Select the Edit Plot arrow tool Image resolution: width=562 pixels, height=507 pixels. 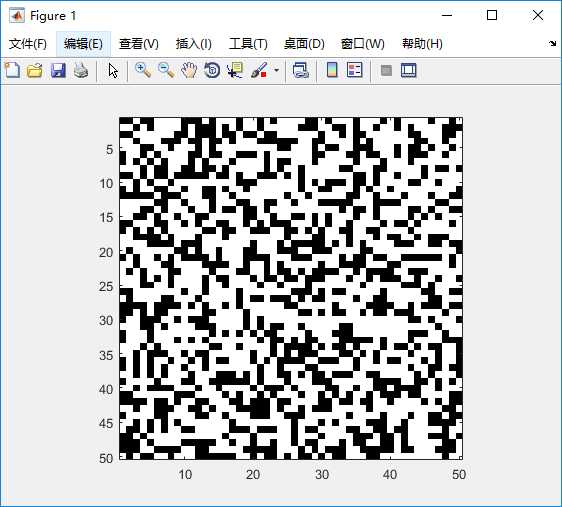pyautogui.click(x=113, y=71)
